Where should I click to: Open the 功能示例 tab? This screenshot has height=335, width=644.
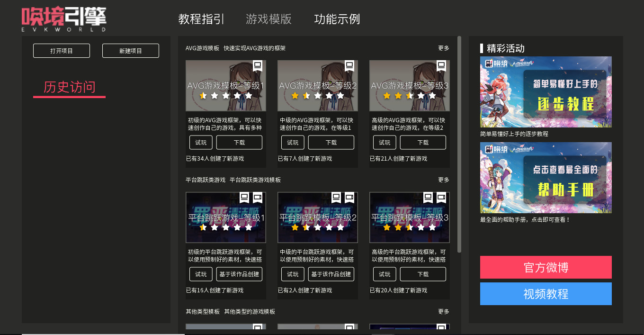(337, 19)
